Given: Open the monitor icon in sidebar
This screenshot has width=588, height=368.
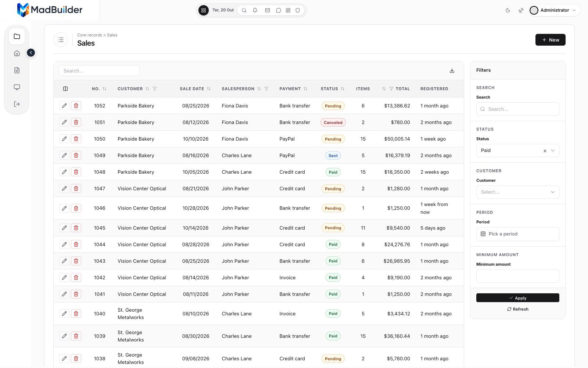Looking at the screenshot, I should pos(17,87).
